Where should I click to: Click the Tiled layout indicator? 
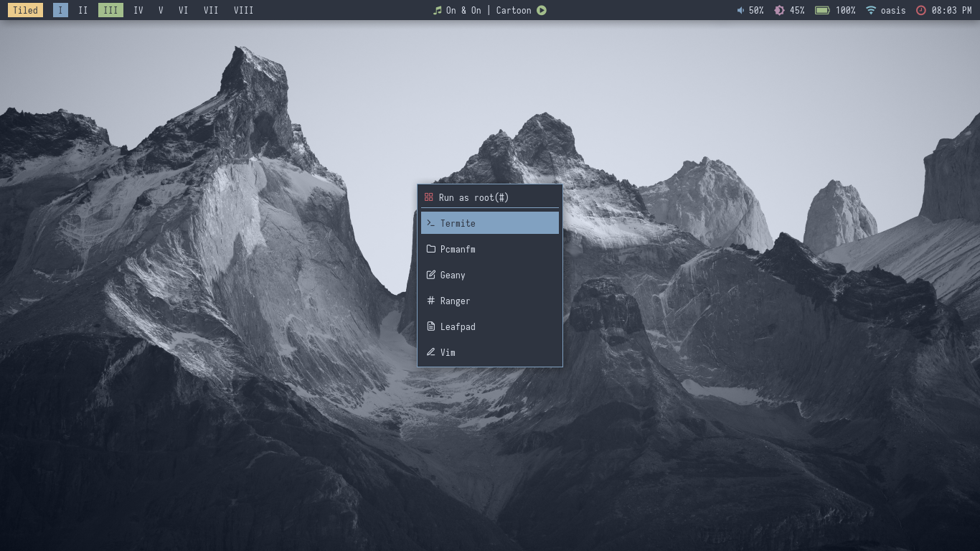click(x=25, y=10)
